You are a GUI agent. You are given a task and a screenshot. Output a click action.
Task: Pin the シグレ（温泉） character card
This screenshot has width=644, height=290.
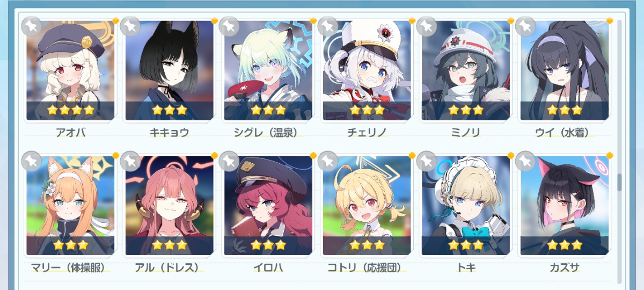[229, 26]
